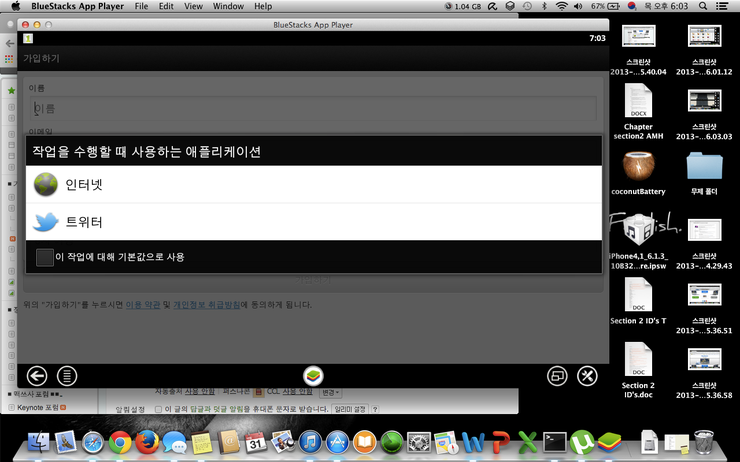Open Messages chat bubbles in Dock
The height and width of the screenshot is (462, 740).
tap(174, 443)
